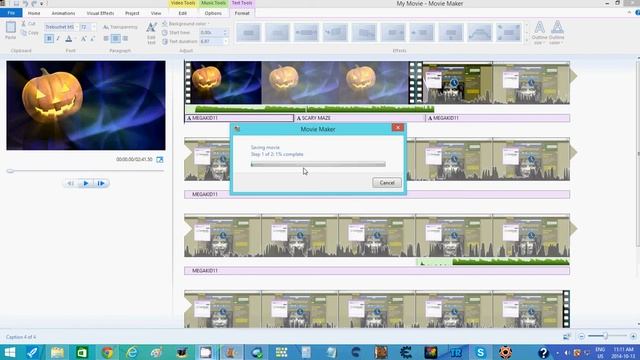Play the movie preview
The height and width of the screenshot is (360, 640).
pyautogui.click(x=86, y=183)
